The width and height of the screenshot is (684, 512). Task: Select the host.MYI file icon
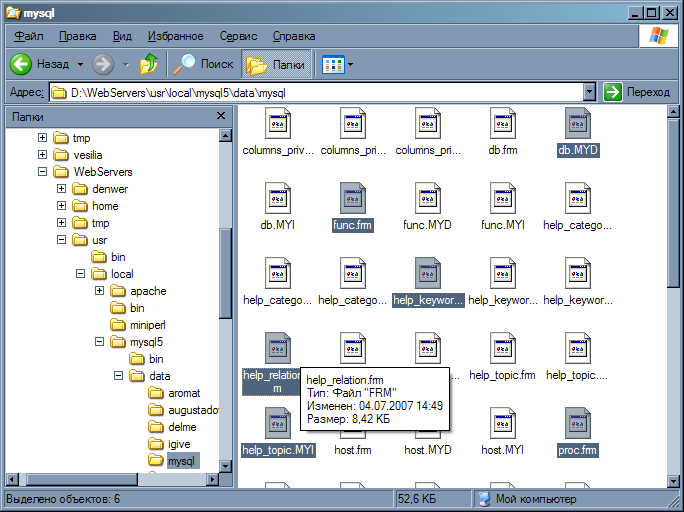click(503, 423)
